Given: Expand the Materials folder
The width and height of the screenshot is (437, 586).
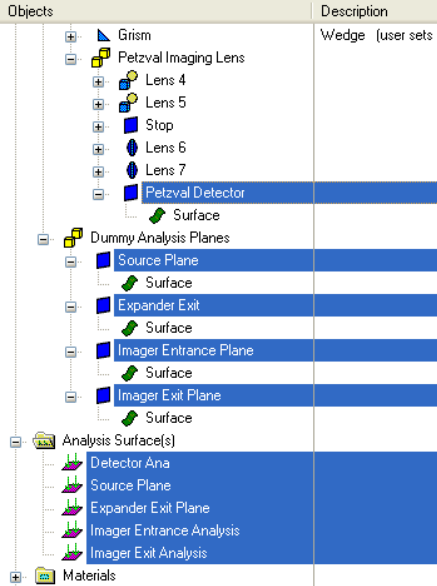Looking at the screenshot, I should coord(15,577).
